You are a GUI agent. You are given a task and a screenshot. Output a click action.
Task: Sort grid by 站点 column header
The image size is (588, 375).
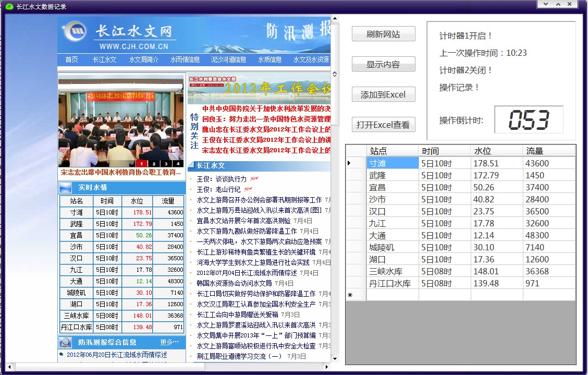click(392, 151)
